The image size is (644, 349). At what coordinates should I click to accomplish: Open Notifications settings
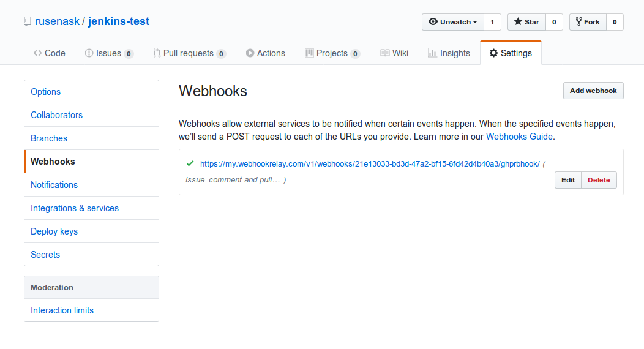point(92,185)
